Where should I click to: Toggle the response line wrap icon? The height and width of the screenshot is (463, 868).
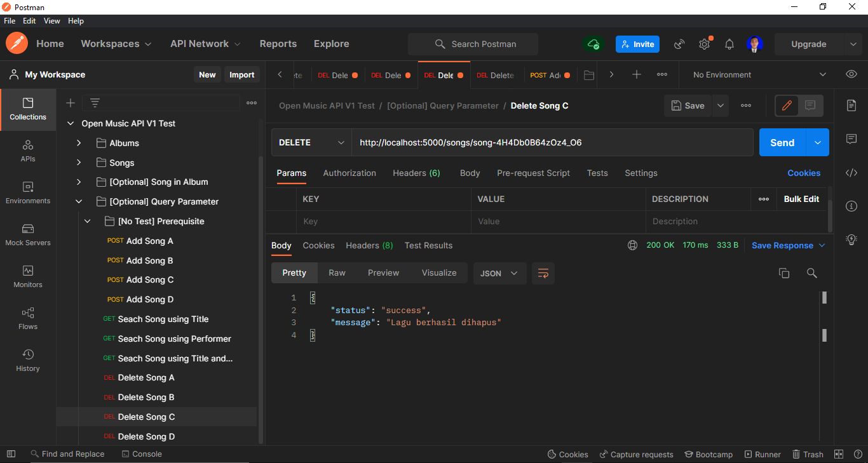[x=543, y=273]
